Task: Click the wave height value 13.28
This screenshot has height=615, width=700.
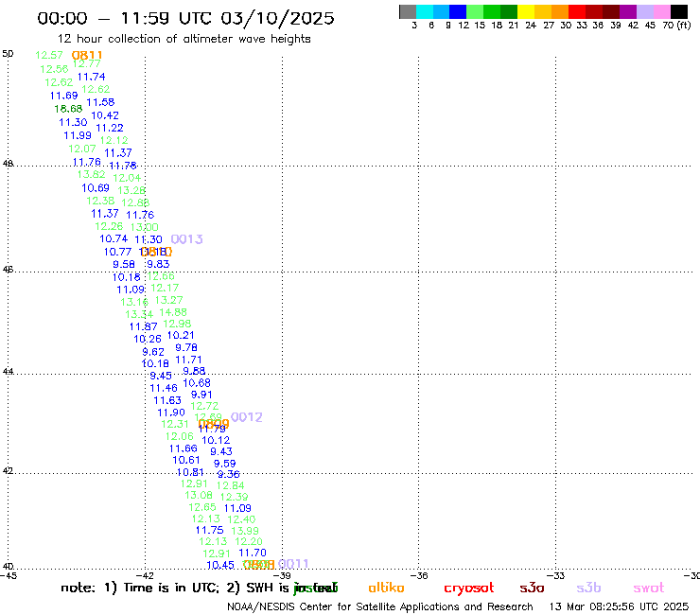Action: [x=131, y=191]
